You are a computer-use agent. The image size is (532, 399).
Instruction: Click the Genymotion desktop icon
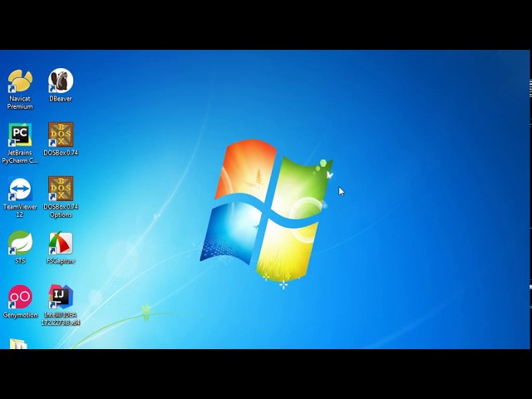[x=20, y=297]
